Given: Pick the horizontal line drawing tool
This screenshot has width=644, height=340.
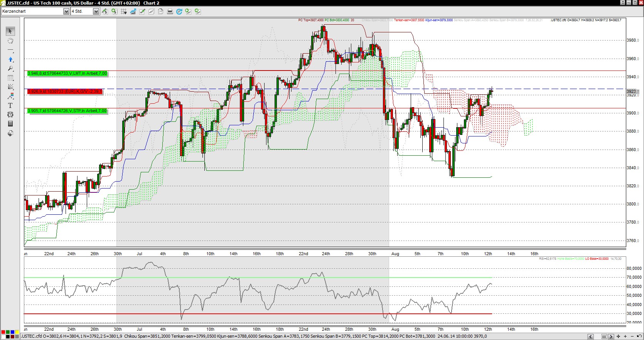Looking at the screenshot, I should [x=10, y=50].
